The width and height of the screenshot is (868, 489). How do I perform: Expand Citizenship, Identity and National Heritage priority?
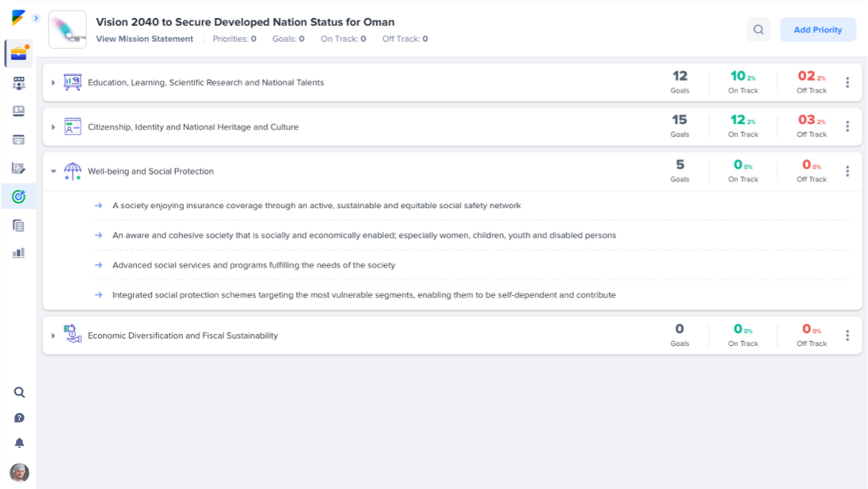click(x=53, y=127)
